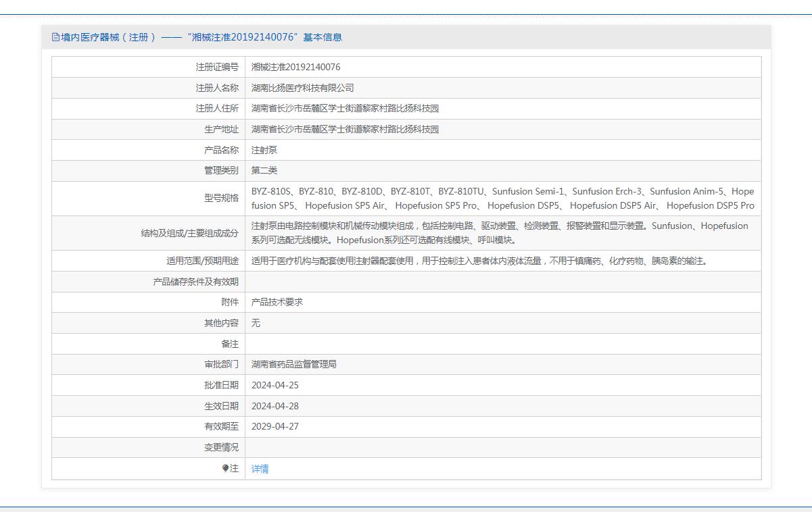
Task: Click the 生产地址 label
Action: tap(221, 129)
